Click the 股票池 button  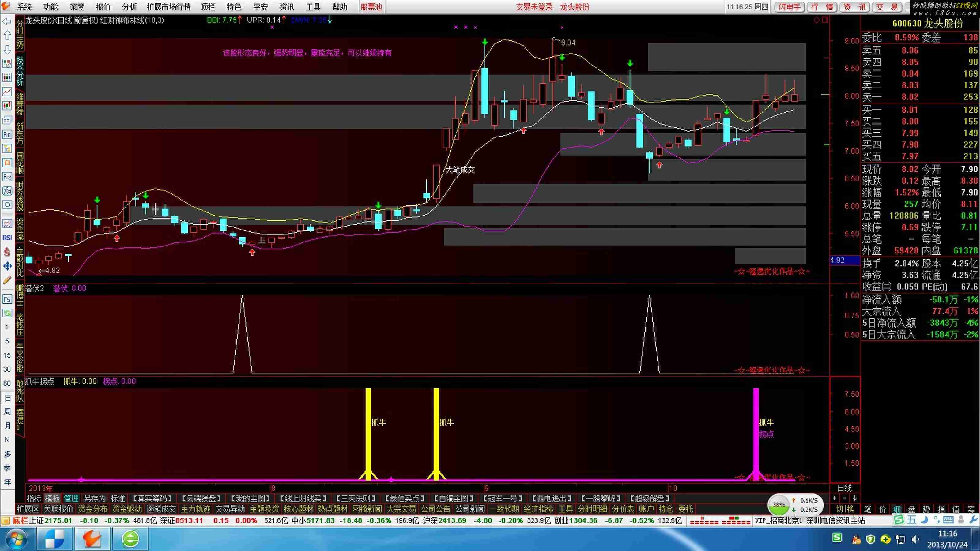click(371, 7)
